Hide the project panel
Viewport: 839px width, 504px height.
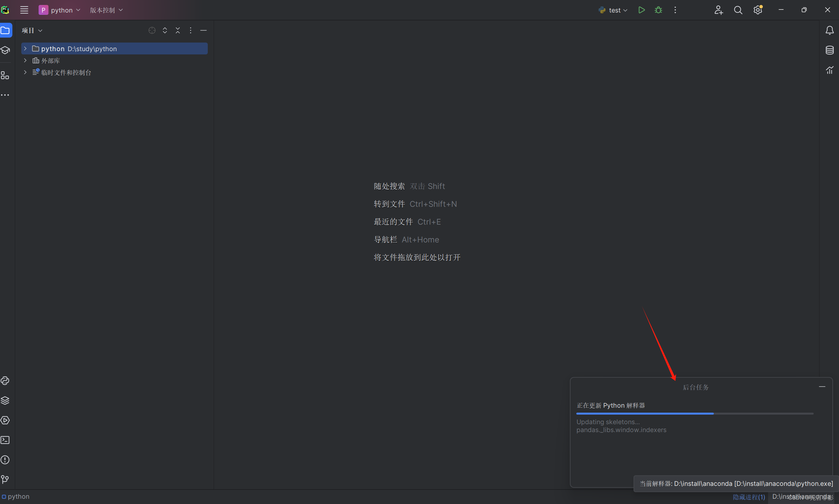203,31
